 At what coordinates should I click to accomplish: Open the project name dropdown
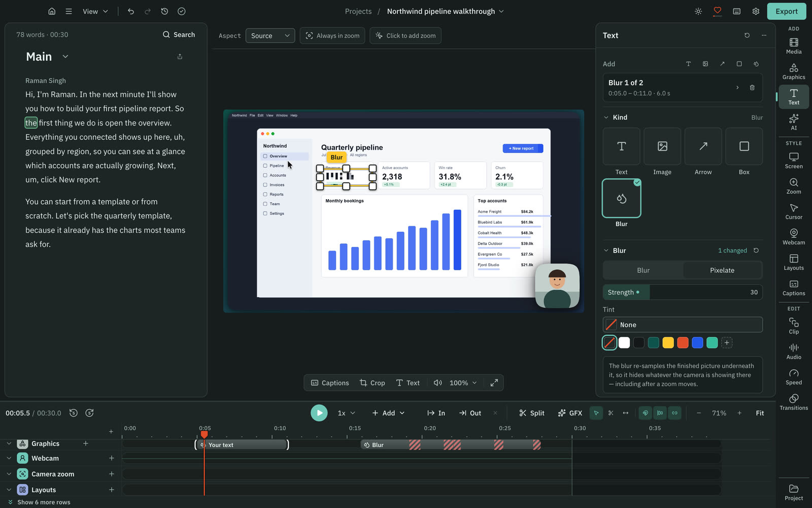click(445, 11)
